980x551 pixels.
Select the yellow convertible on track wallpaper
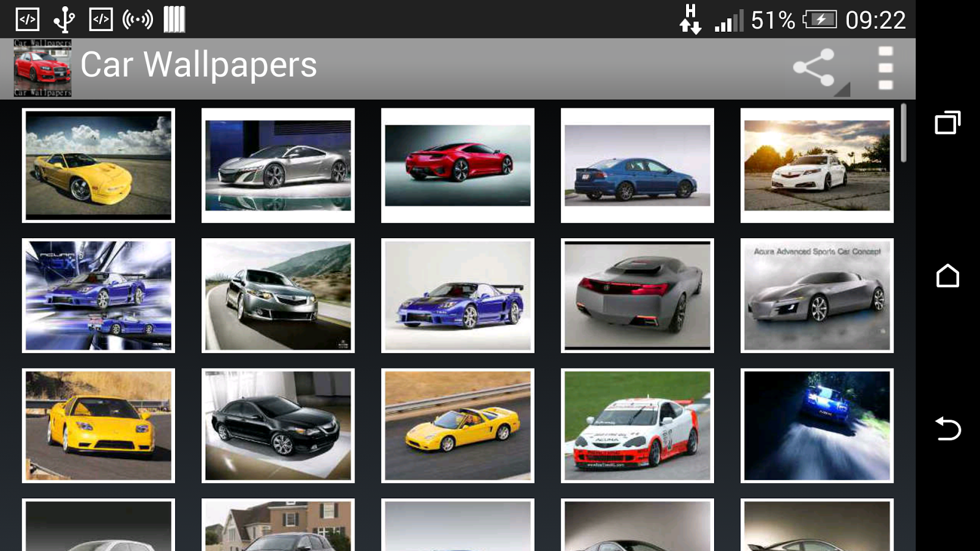pos(458,425)
